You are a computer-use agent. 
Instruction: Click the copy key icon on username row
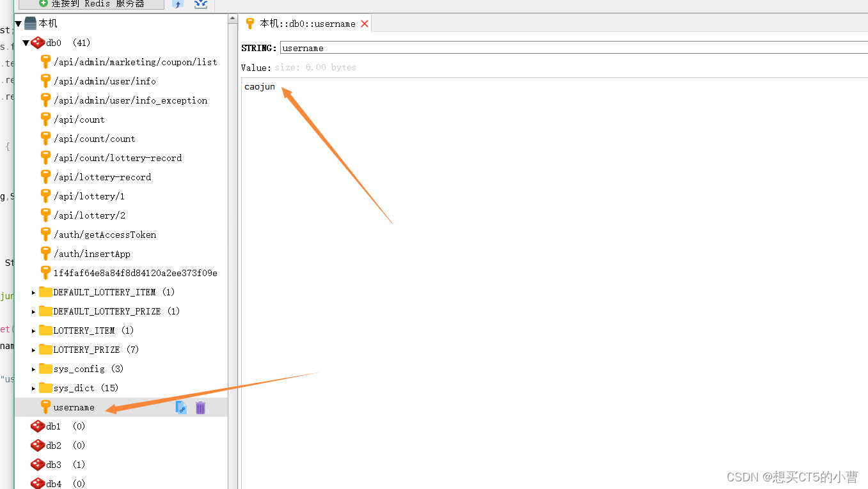click(x=181, y=407)
